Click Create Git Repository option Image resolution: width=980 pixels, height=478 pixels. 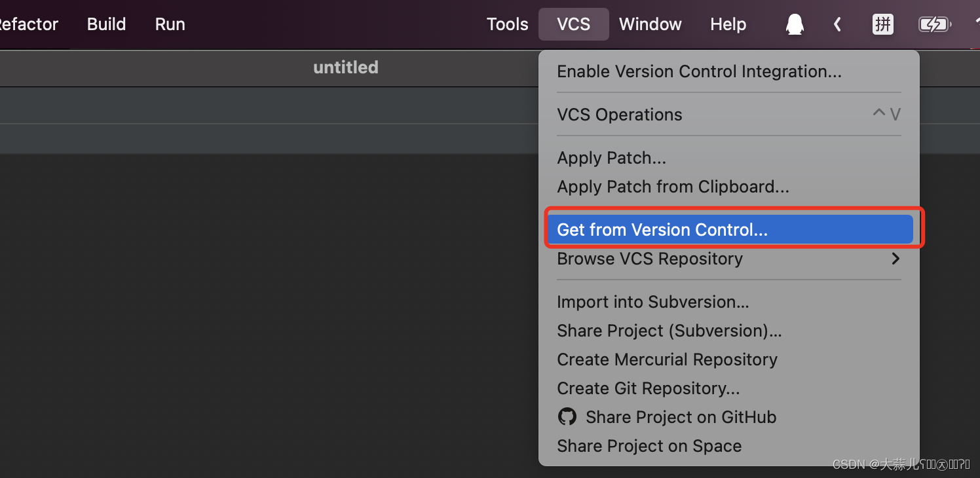click(x=648, y=388)
